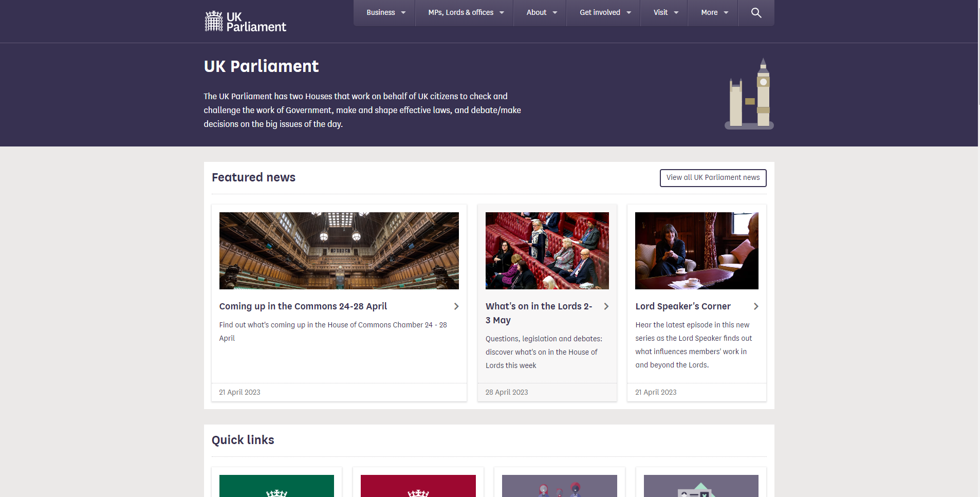Click the Commons card's 21 April 2023 date
The height and width of the screenshot is (497, 980).
(x=239, y=392)
